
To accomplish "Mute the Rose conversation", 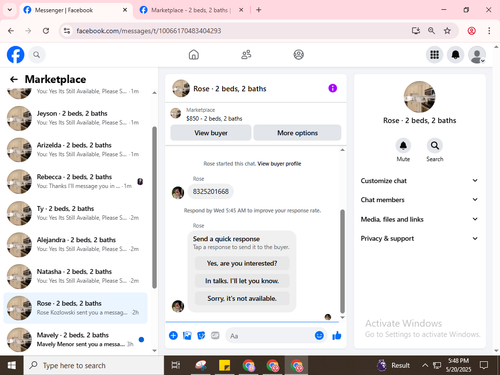I will point(403,146).
